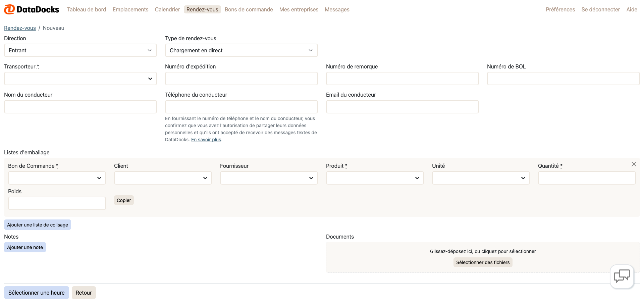Image resolution: width=644 pixels, height=302 pixels.
Task: Open the Emplacements menu item
Action: 130,9
